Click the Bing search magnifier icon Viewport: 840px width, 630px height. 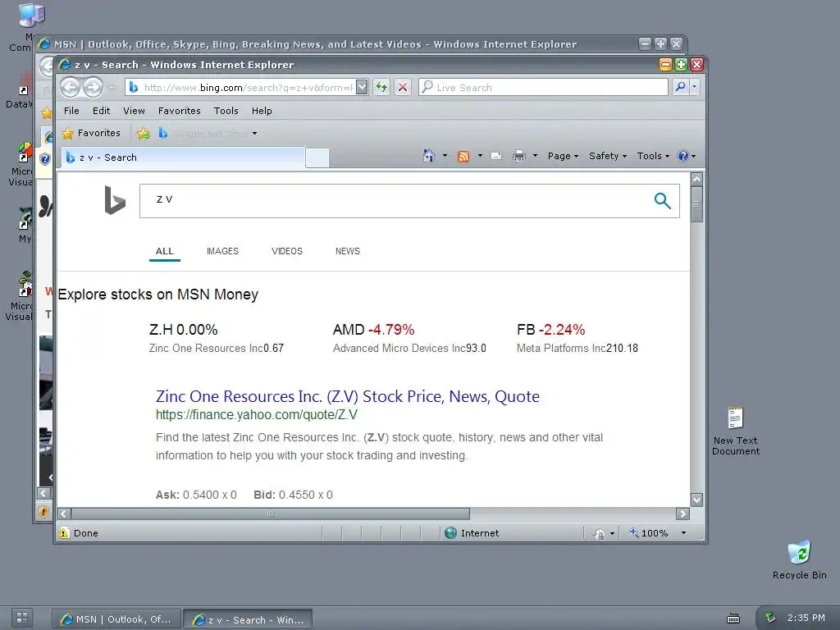pyautogui.click(x=663, y=201)
